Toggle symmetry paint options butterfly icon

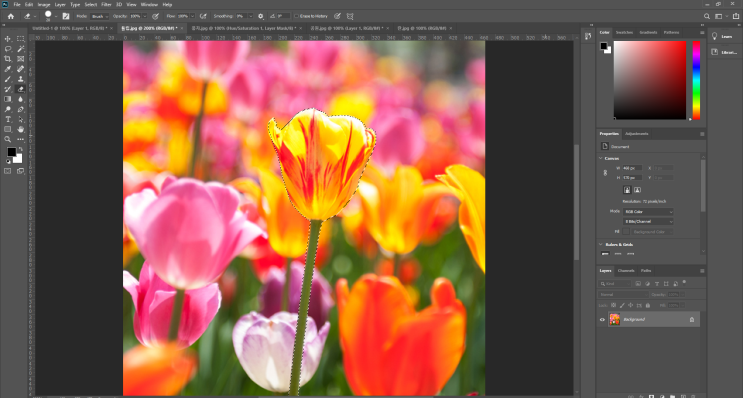point(350,16)
